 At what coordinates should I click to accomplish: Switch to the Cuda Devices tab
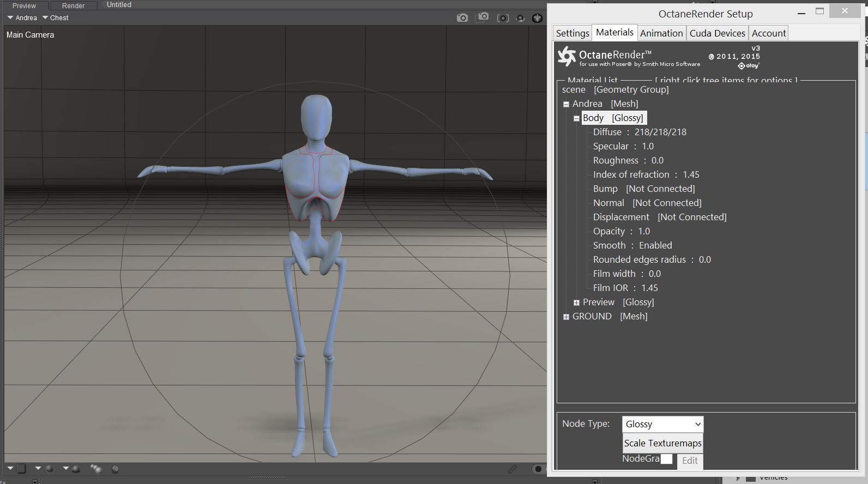point(717,33)
